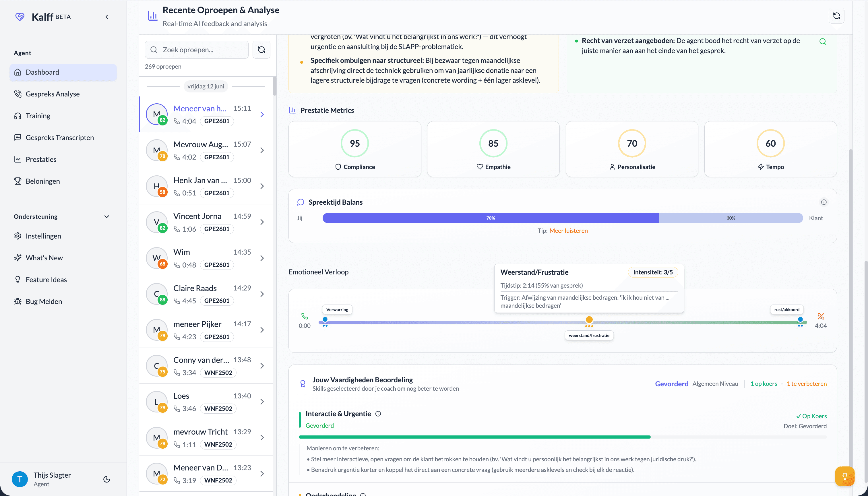Click the green call start phone icon
This screenshot has width=868, height=496.
pos(305,316)
